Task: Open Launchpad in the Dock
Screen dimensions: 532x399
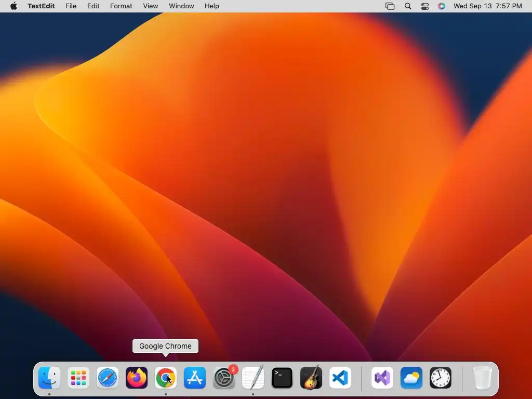Action: (78, 378)
